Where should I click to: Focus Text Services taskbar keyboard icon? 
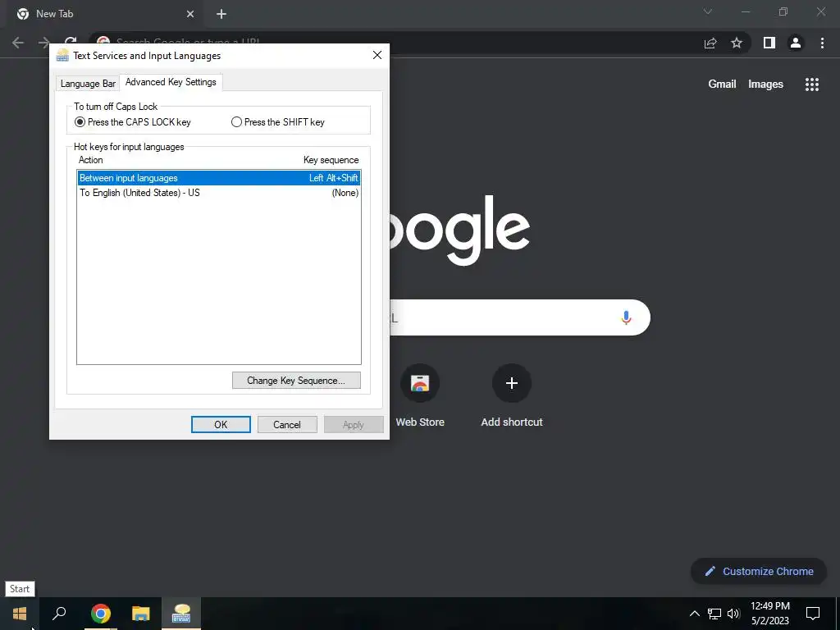181,614
